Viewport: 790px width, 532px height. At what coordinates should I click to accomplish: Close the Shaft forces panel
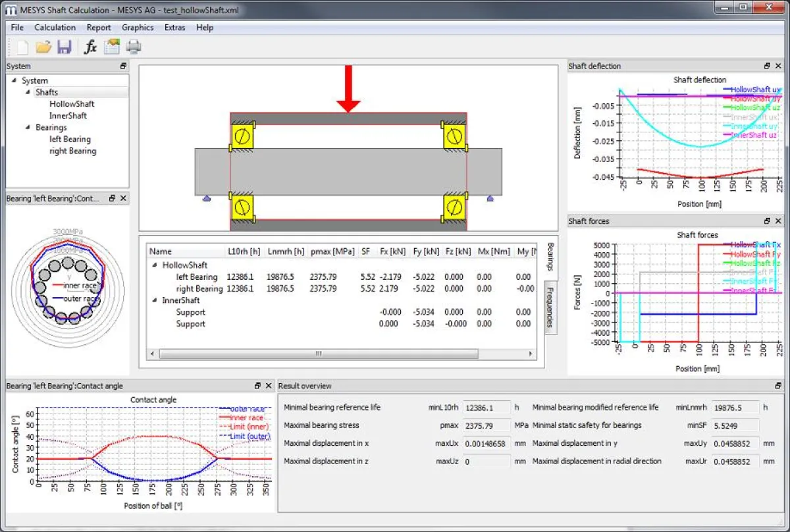pos(779,221)
